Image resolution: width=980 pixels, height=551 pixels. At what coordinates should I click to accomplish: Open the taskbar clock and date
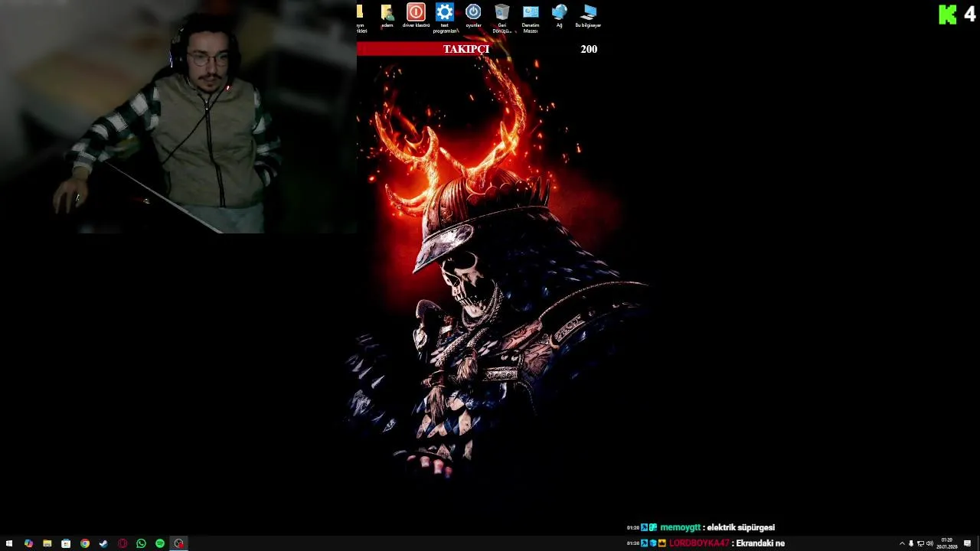pos(946,543)
